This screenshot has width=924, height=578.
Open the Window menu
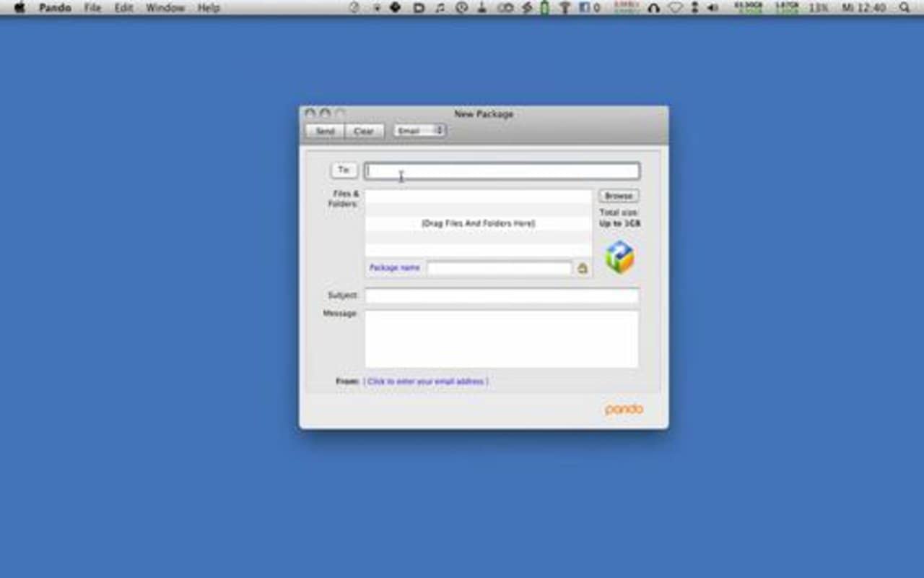tap(165, 8)
